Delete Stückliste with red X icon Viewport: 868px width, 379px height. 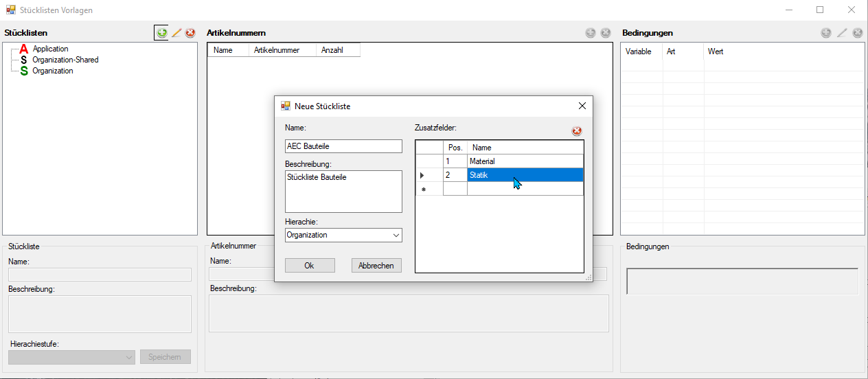pyautogui.click(x=190, y=32)
